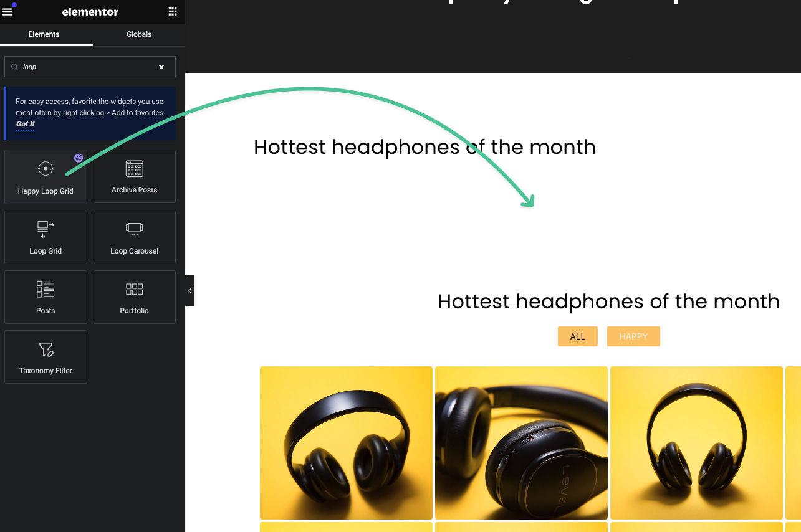The height and width of the screenshot is (532, 801).
Task: Switch to the Elements tab
Action: pyautogui.click(x=44, y=34)
